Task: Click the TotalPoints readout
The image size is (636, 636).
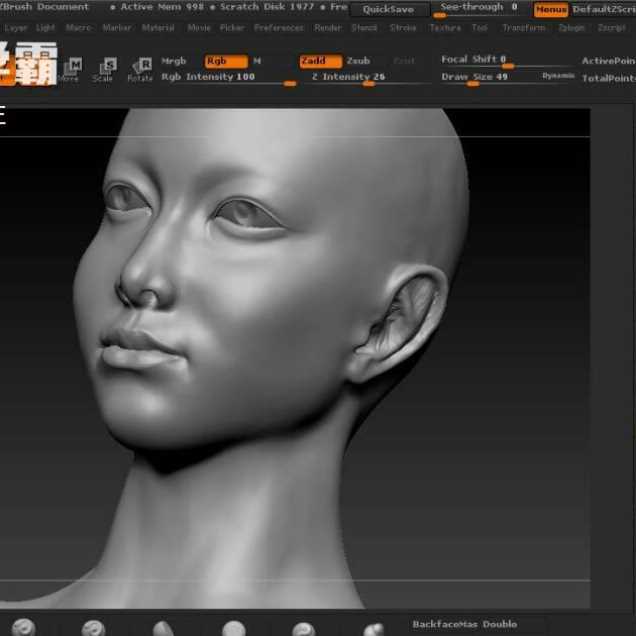Action: click(609, 78)
